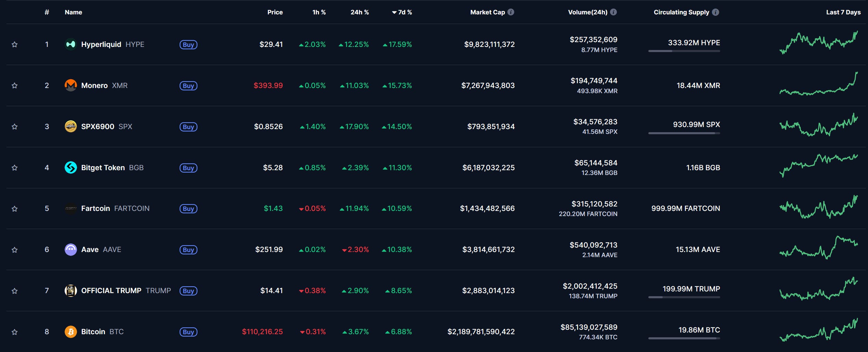Viewport: 868px width, 352px height.
Task: Sort the table by 24h %
Action: coord(360,12)
